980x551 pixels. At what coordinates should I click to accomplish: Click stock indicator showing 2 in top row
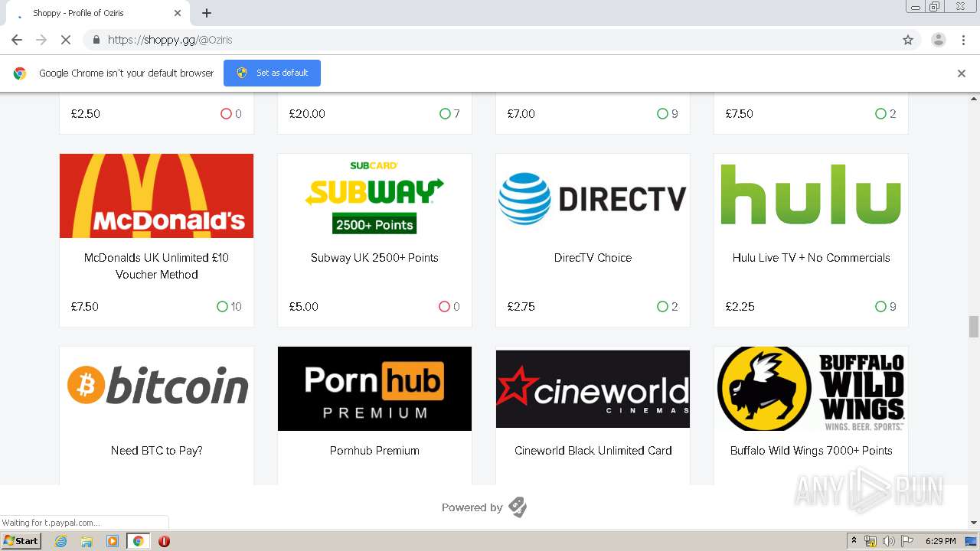coord(886,114)
